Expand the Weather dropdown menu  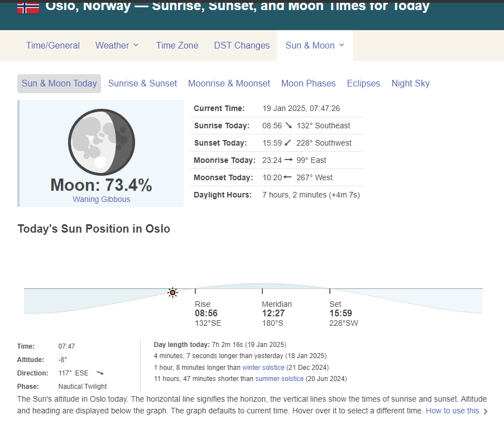coord(117,46)
